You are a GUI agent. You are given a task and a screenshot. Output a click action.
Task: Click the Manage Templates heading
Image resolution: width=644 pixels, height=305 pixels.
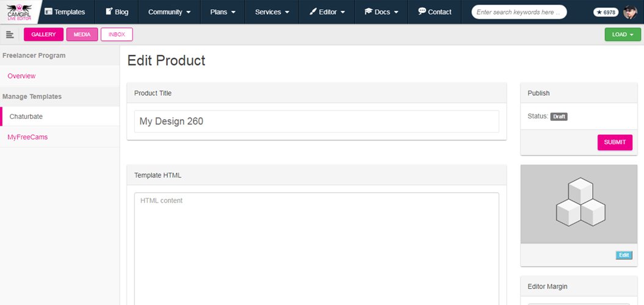pos(32,96)
